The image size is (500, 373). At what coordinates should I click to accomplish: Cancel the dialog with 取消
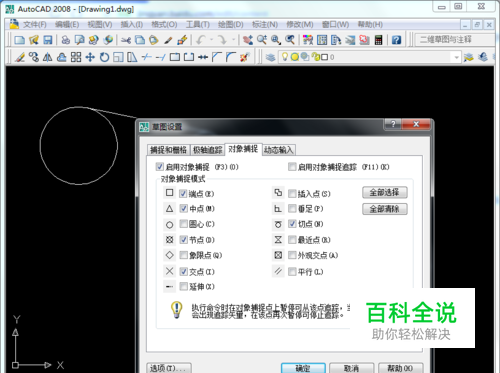[x=352, y=368]
